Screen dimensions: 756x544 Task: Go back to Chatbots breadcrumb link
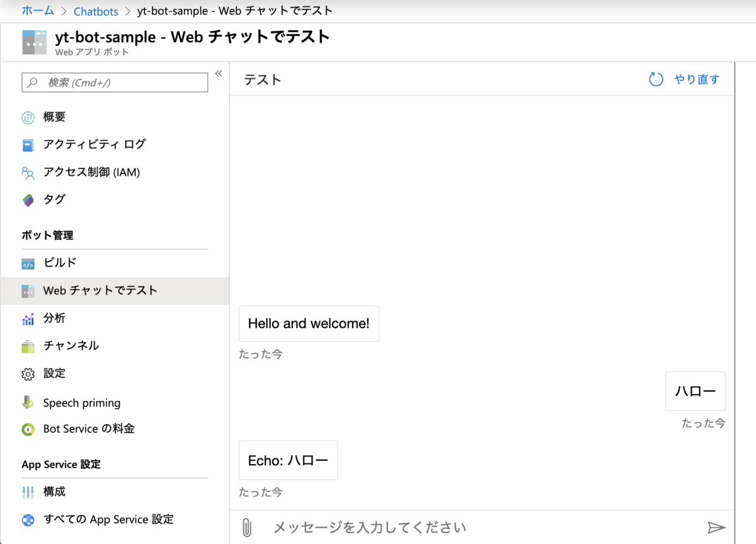click(96, 11)
